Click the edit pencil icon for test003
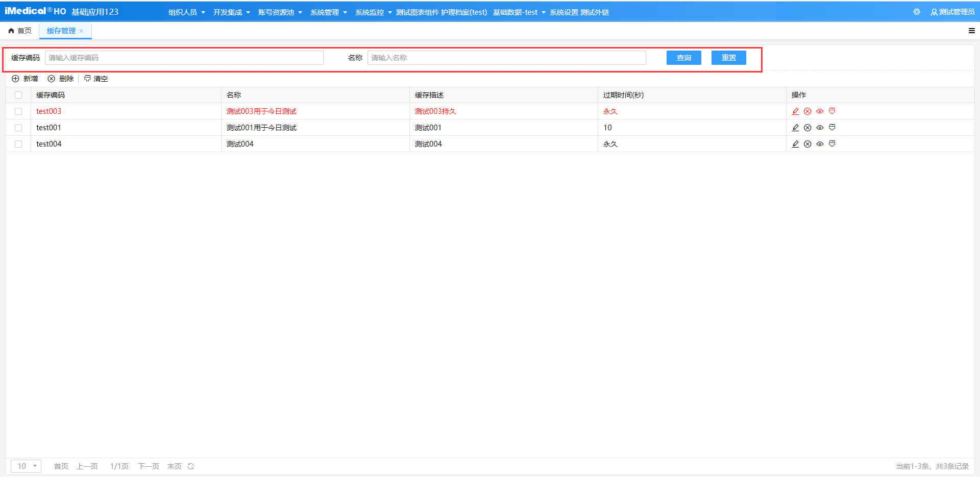 (795, 111)
